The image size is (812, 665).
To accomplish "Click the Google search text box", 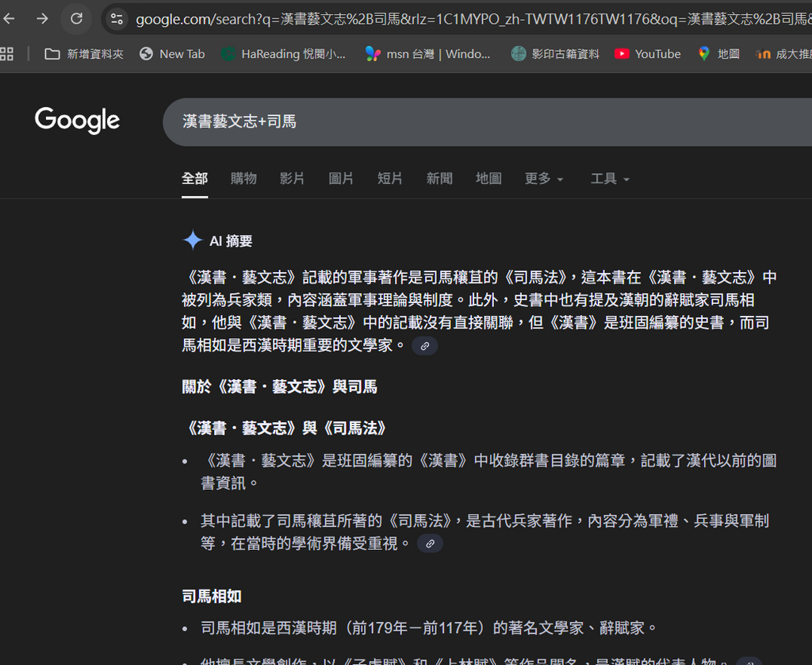I will tap(476, 121).
